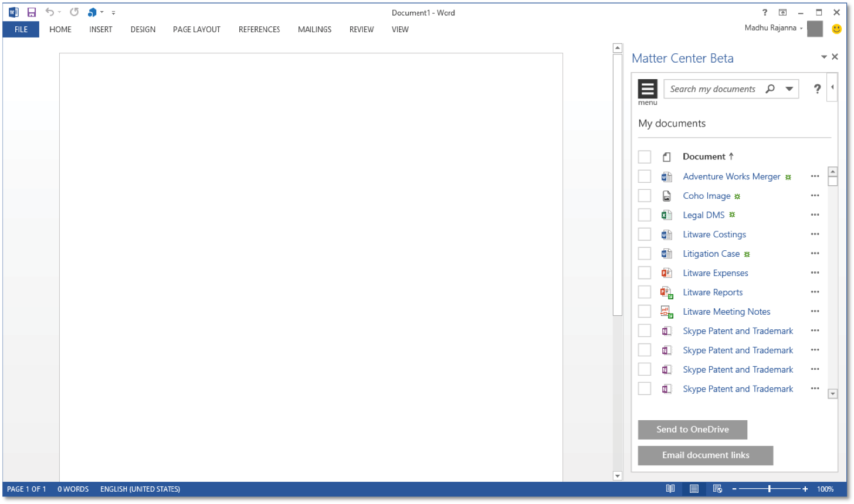
Task: Click Word file icon beside Adventure Works Merger
Action: [x=666, y=176]
